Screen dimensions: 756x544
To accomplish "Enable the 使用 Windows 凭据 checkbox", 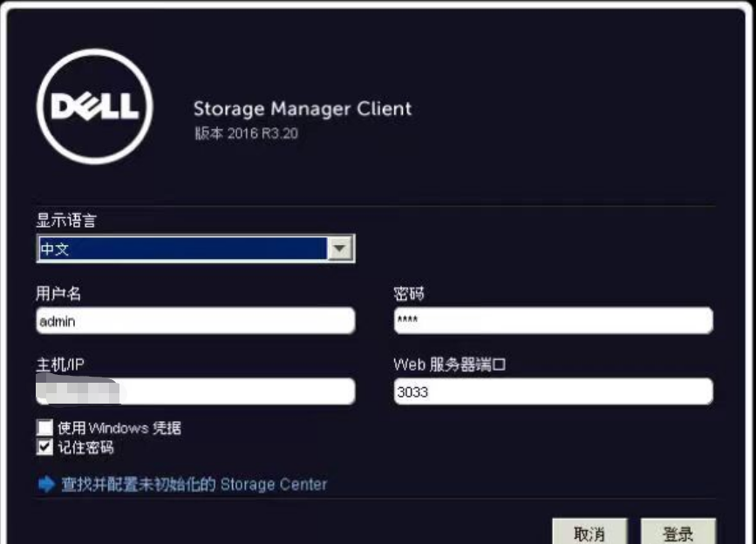I will pos(44,429).
